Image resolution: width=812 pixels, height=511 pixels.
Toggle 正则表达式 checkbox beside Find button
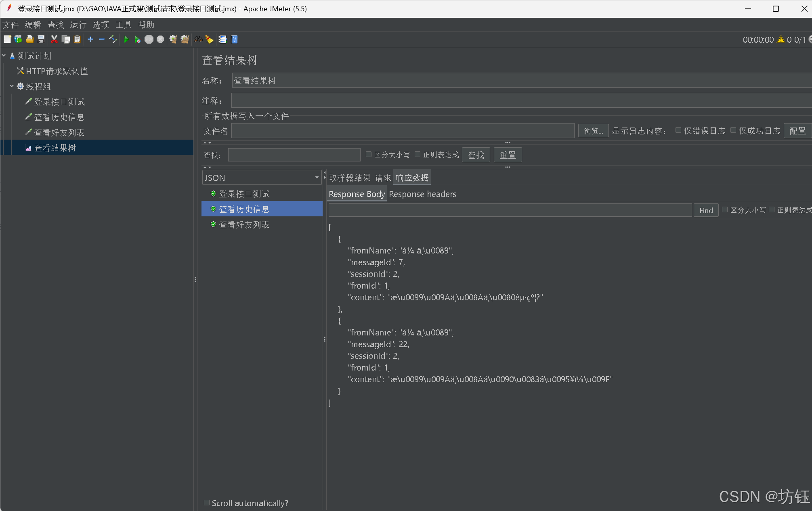[772, 210]
